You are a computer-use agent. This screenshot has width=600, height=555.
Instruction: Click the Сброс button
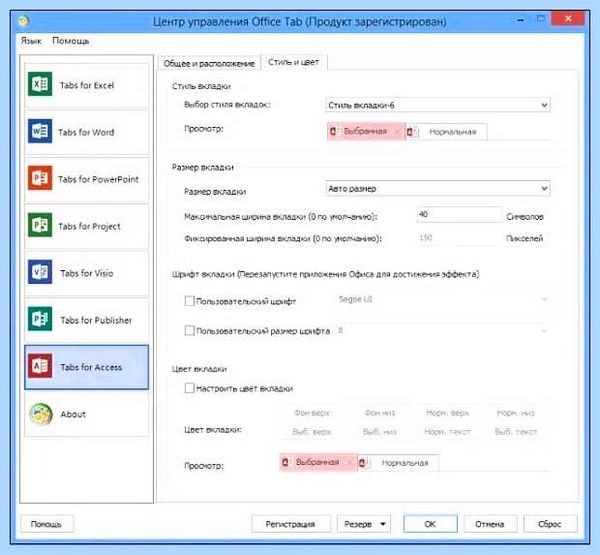click(550, 524)
